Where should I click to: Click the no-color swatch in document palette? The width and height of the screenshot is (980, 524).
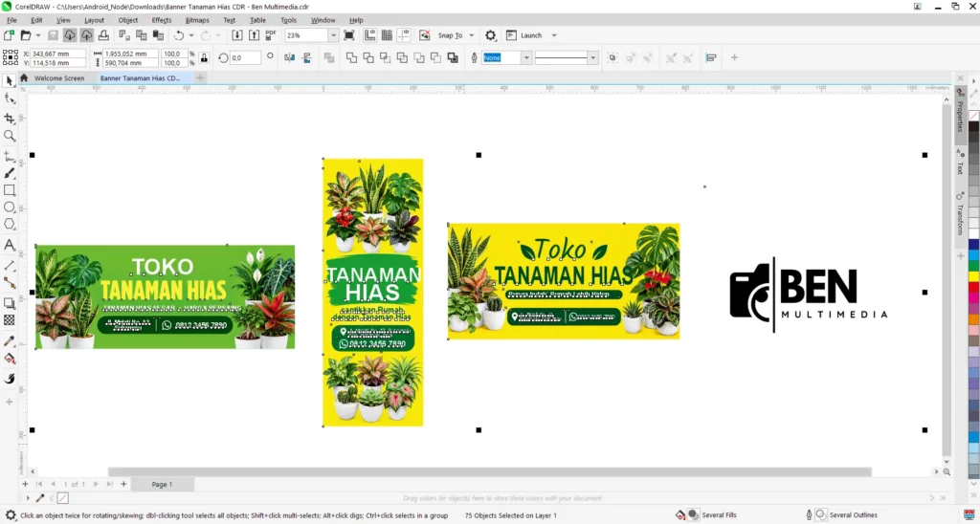62,498
